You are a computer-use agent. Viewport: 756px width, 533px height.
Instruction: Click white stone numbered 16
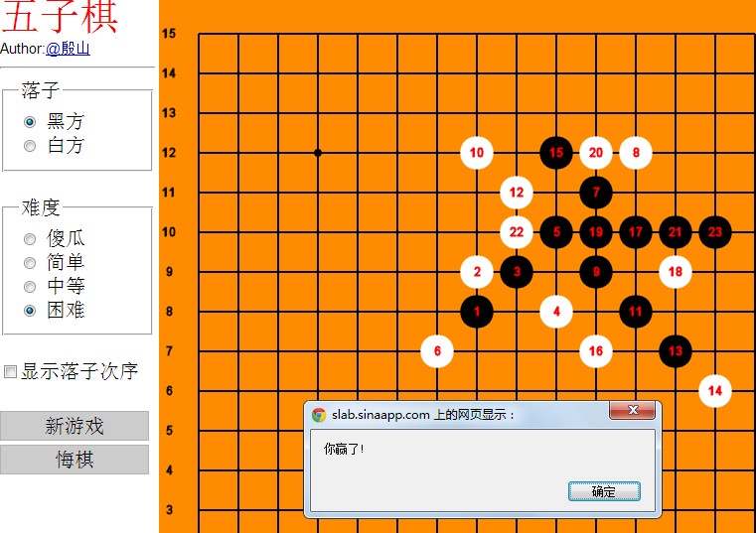click(596, 351)
